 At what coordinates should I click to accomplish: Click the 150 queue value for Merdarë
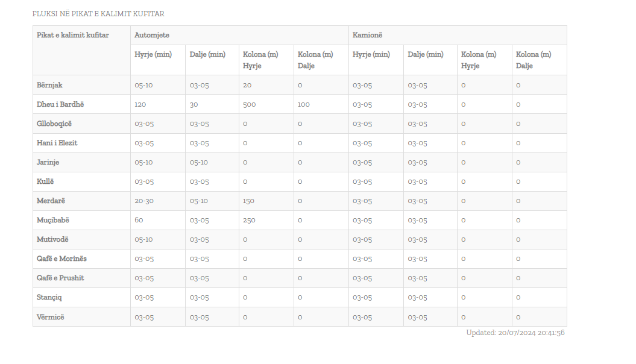(248, 201)
